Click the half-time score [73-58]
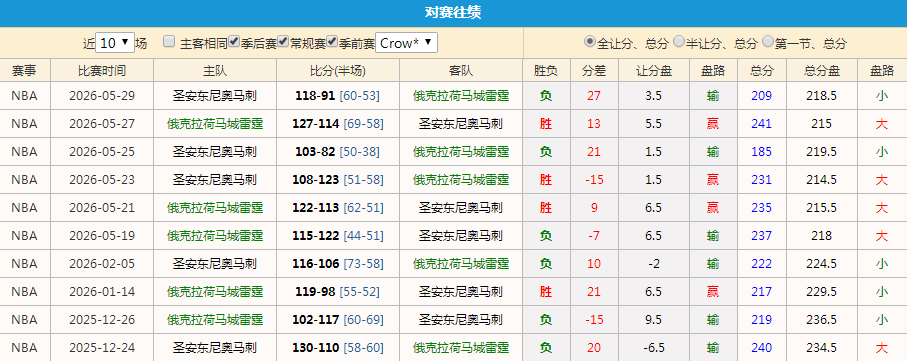This screenshot has height=361, width=907. 364,264
